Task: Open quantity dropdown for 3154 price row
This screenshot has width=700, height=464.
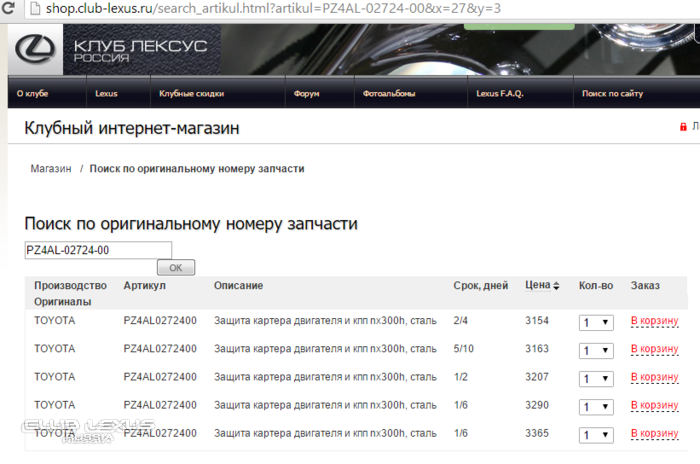Action: click(x=596, y=322)
